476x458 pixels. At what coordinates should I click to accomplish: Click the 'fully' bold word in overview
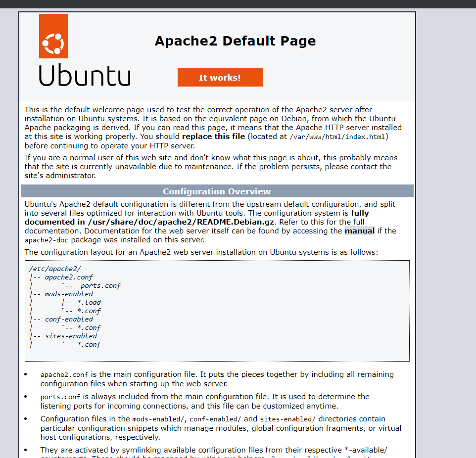(x=360, y=213)
